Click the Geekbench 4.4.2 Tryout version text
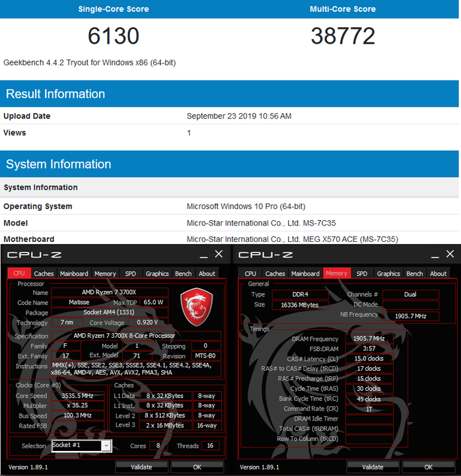This screenshot has height=476, width=461. click(89, 63)
